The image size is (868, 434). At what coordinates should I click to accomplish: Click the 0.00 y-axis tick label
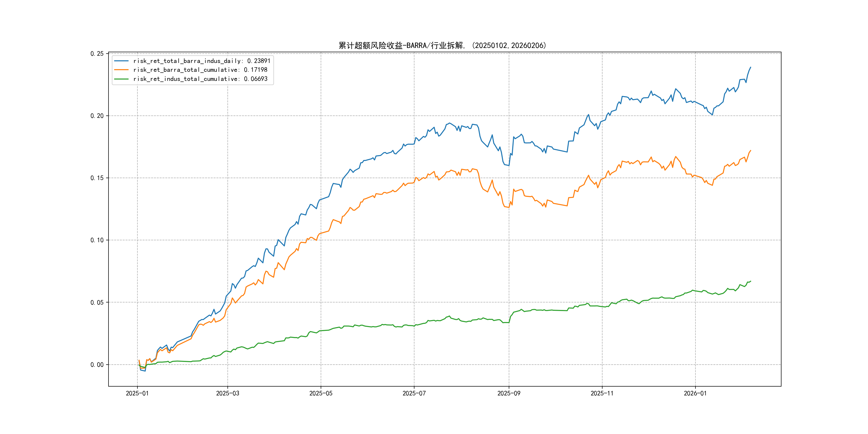tap(97, 365)
